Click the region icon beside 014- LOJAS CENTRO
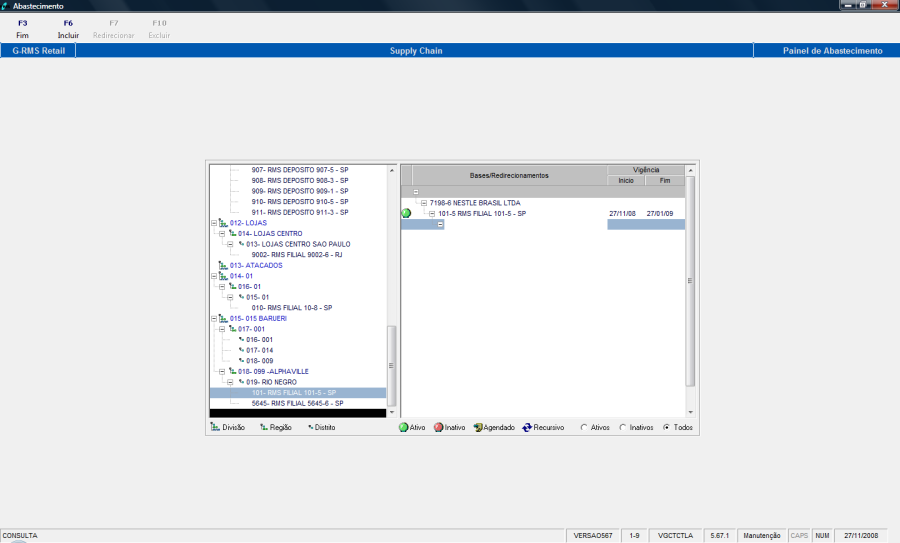Image resolution: width=900 pixels, height=543 pixels. tap(232, 234)
